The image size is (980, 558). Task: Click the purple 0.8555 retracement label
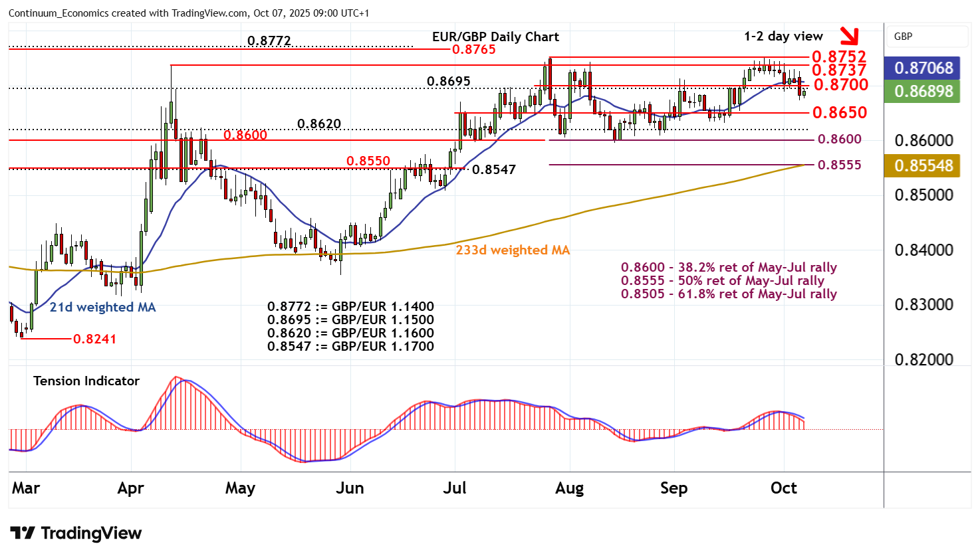839,165
